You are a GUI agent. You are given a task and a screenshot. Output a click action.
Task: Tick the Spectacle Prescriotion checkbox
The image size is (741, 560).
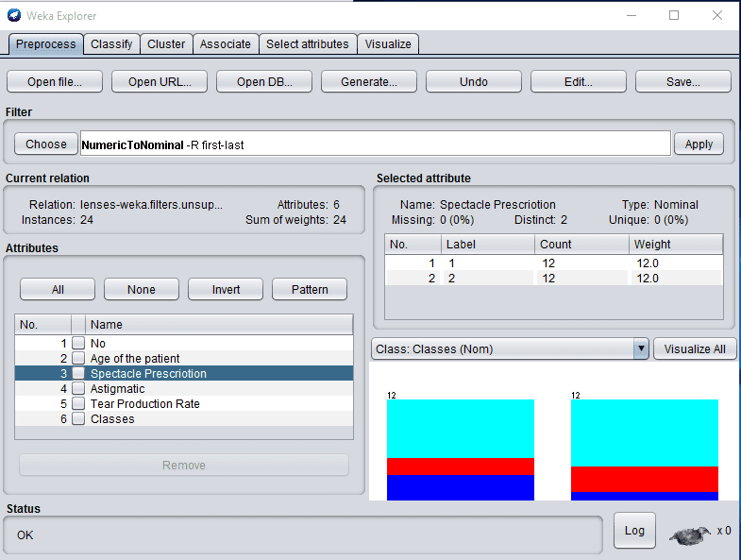78,373
